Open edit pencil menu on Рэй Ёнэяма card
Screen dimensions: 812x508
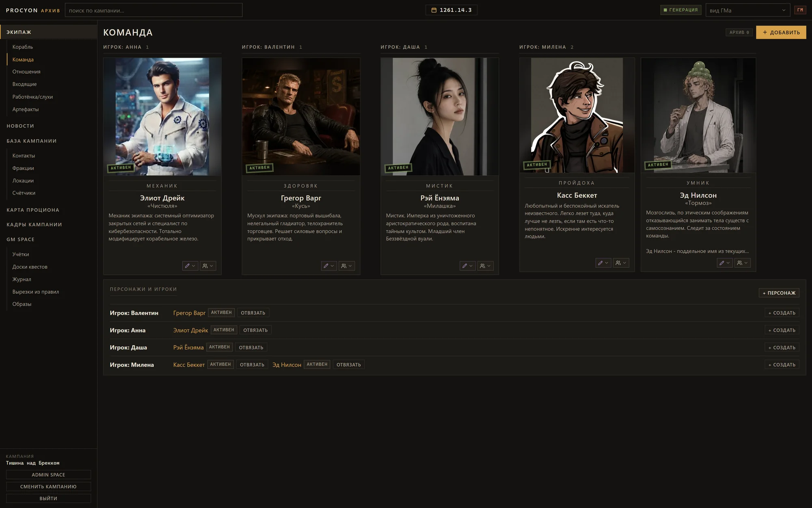pyautogui.click(x=468, y=266)
